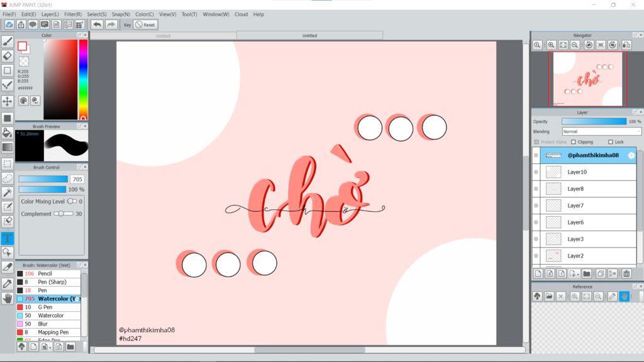Click the brush size value field 705
The width and height of the screenshot is (644, 362).
[x=77, y=179]
